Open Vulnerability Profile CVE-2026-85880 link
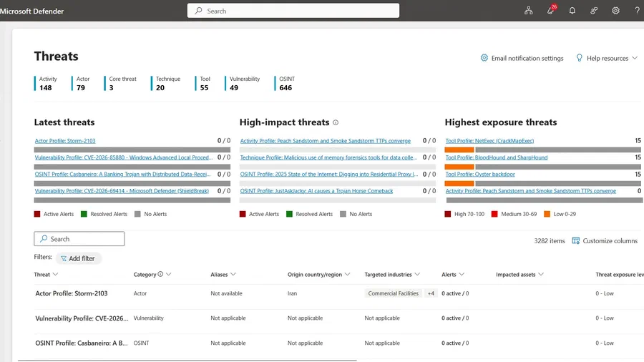Image resolution: width=644 pixels, height=362 pixels. click(124, 157)
